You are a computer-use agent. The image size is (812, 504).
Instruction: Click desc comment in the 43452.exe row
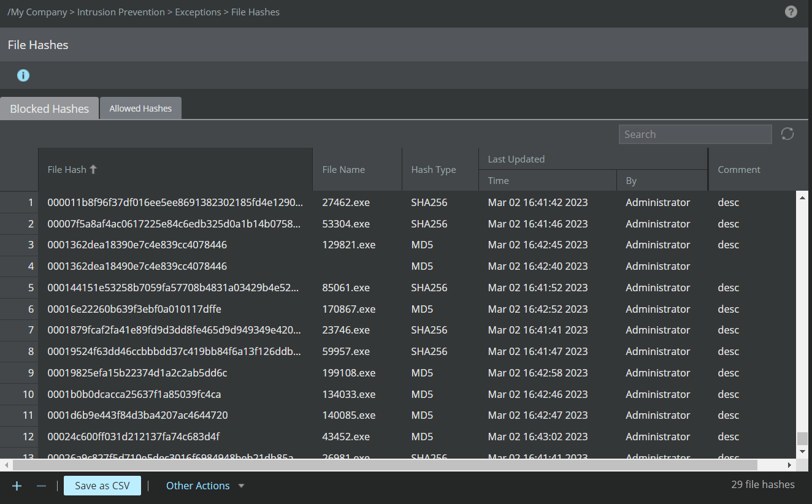[729, 437]
